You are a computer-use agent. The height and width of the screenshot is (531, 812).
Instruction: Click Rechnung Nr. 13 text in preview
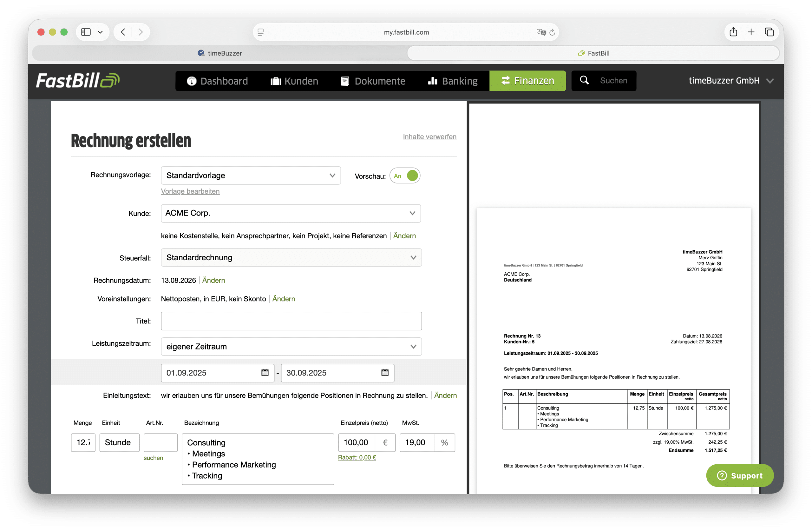(x=522, y=336)
